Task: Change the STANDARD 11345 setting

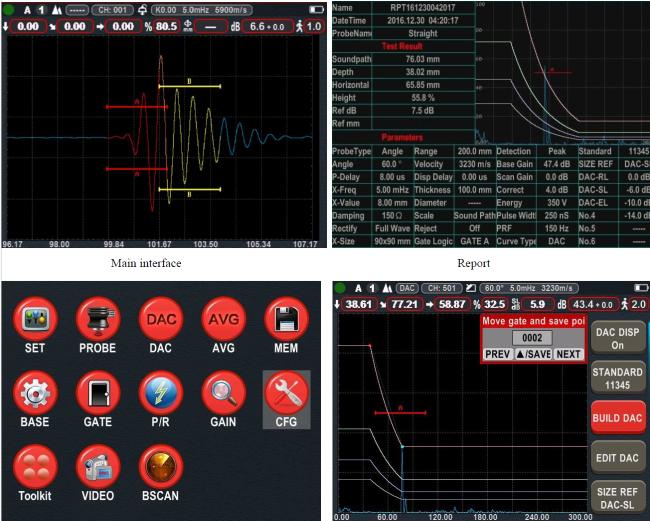Action: [617, 377]
